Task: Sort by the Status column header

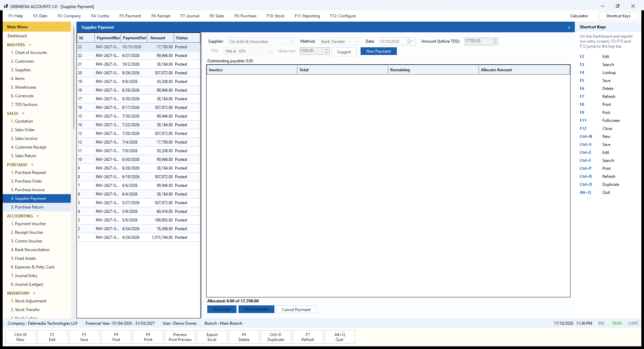Action: coord(187,38)
